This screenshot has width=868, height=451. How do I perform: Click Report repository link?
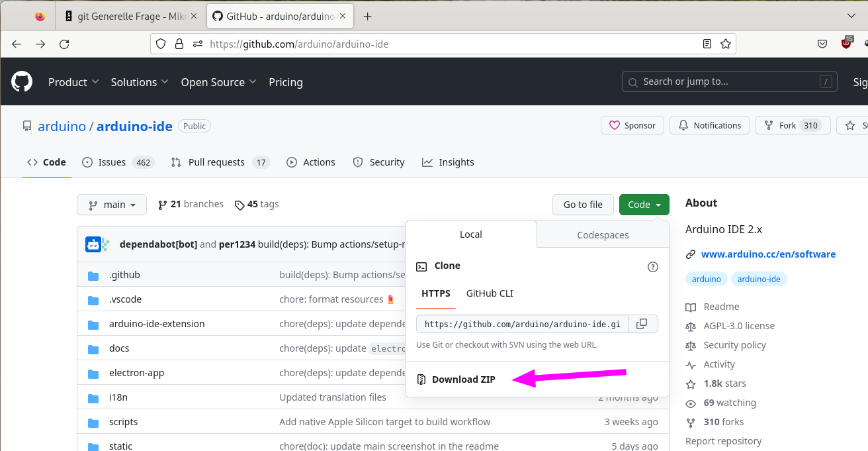(724, 441)
